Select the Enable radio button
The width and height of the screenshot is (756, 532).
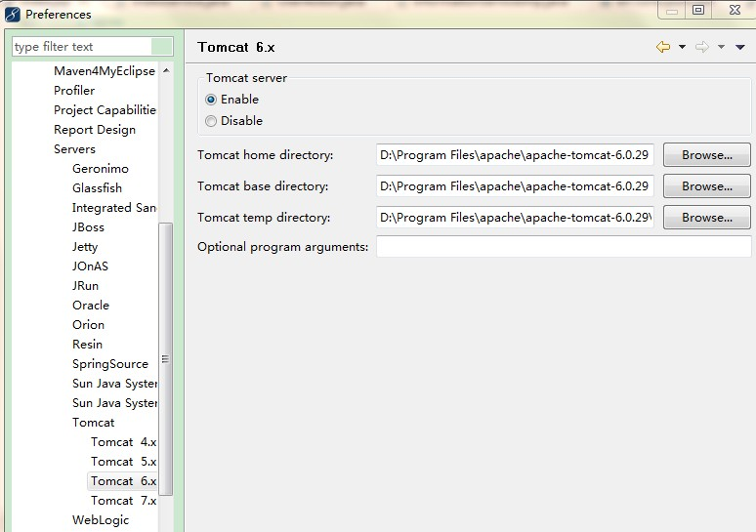click(x=211, y=100)
